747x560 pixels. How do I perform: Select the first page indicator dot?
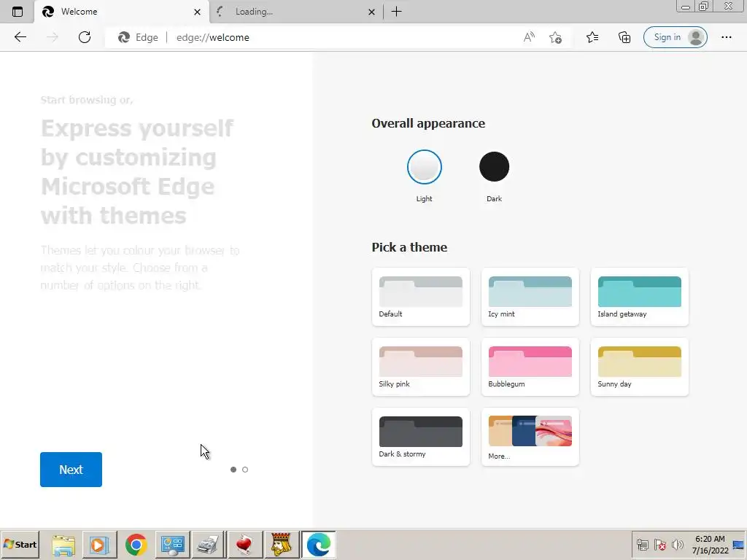[x=233, y=470]
